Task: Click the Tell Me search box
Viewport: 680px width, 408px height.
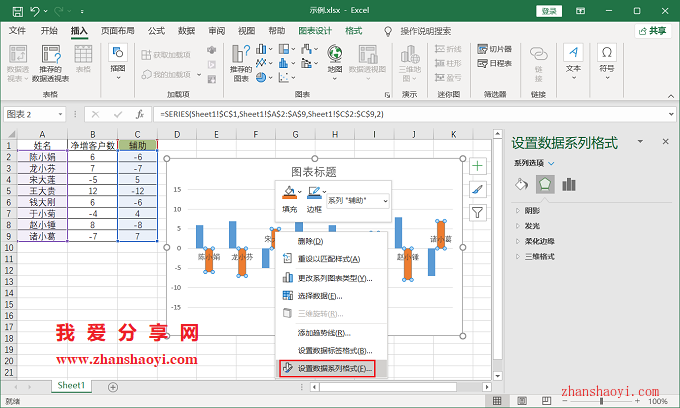Action: click(425, 31)
